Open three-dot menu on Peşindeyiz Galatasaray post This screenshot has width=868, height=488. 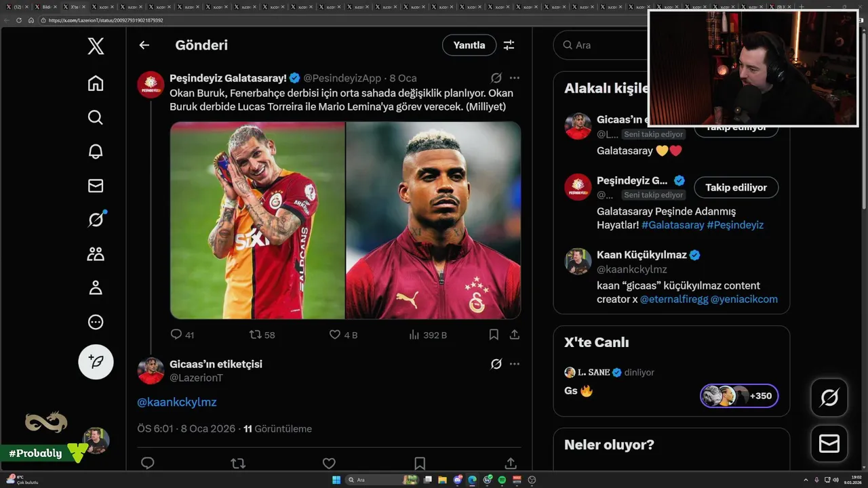pos(515,78)
